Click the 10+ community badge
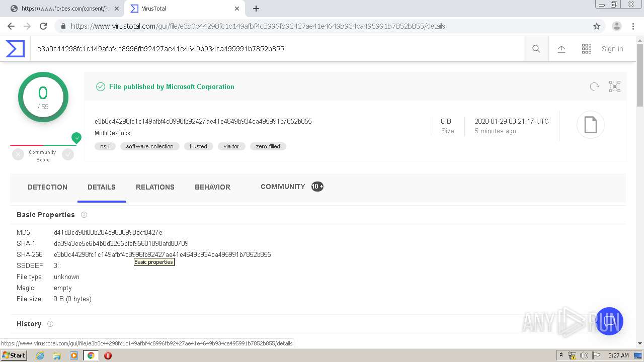Viewport: 644px width, 362px height. click(x=317, y=187)
